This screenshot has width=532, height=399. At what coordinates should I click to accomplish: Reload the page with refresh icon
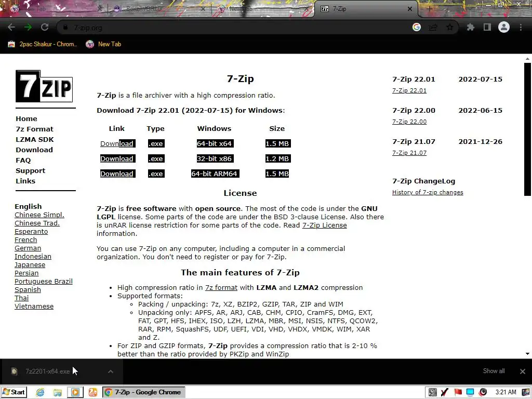coord(45,27)
